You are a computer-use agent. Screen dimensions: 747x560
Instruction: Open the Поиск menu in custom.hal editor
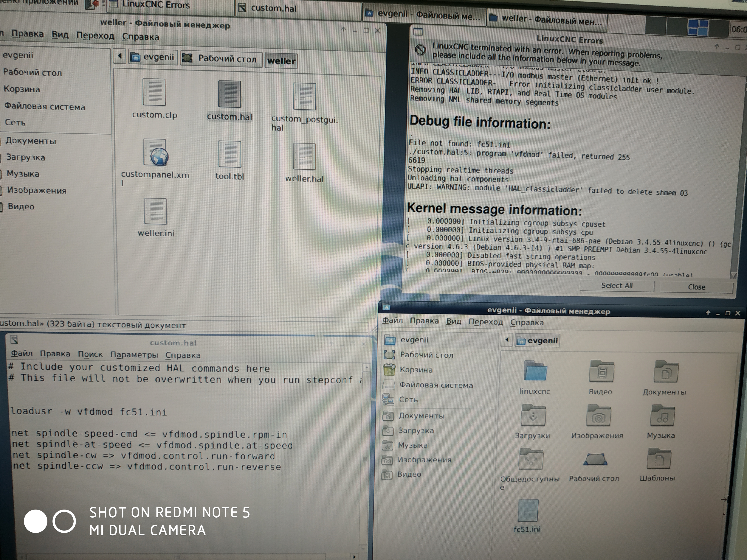[x=90, y=354]
